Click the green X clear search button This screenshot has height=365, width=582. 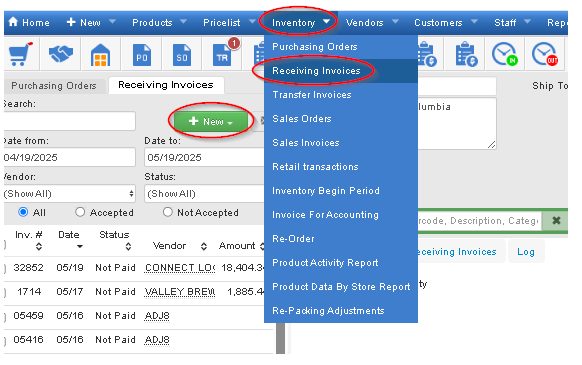[556, 221]
